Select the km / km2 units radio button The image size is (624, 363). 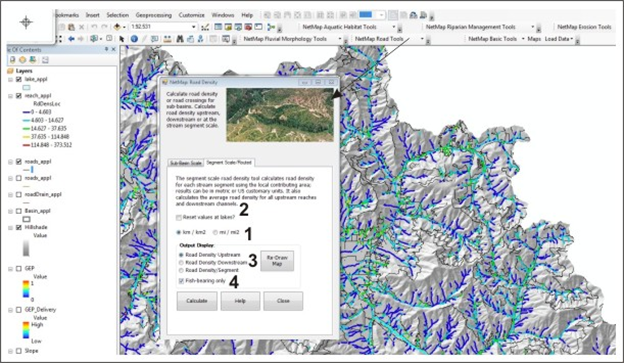(x=178, y=232)
